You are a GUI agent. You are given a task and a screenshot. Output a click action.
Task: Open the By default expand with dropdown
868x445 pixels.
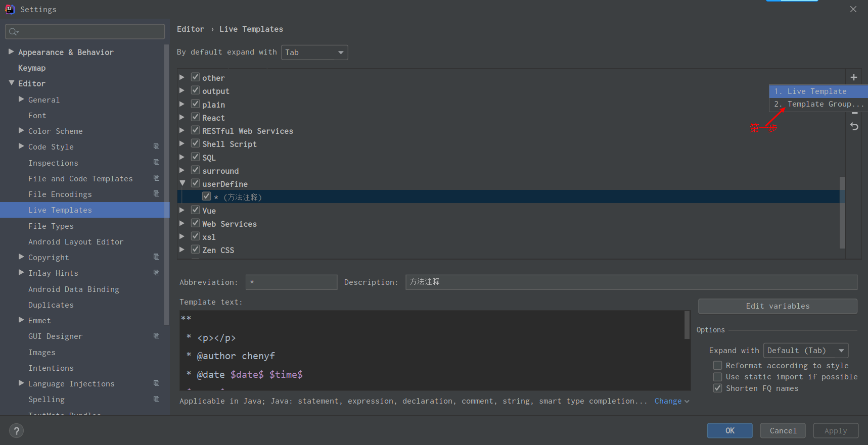click(x=314, y=53)
